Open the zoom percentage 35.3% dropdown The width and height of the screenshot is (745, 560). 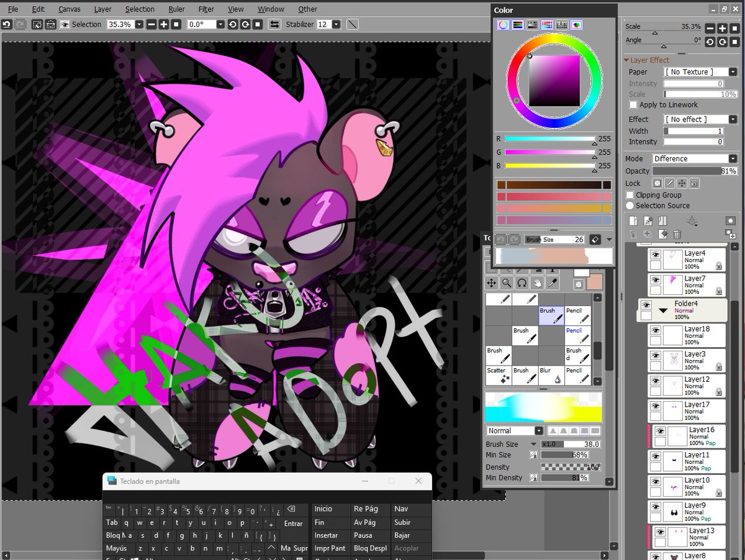pos(139,24)
